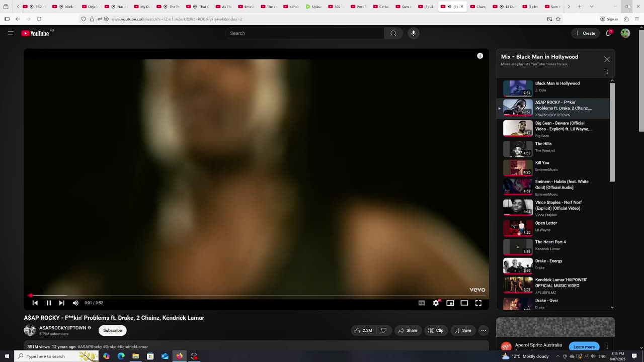The image size is (644, 362).
Task: Click the search magnifier button
Action: coord(393,33)
